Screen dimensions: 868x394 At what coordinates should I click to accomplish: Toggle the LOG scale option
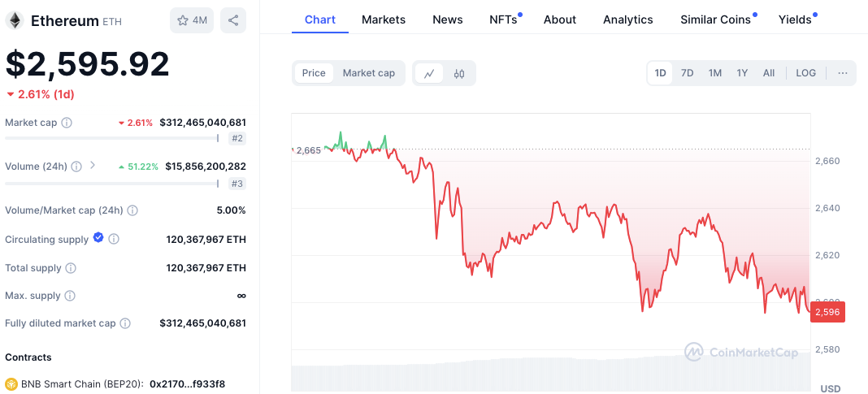pyautogui.click(x=806, y=73)
